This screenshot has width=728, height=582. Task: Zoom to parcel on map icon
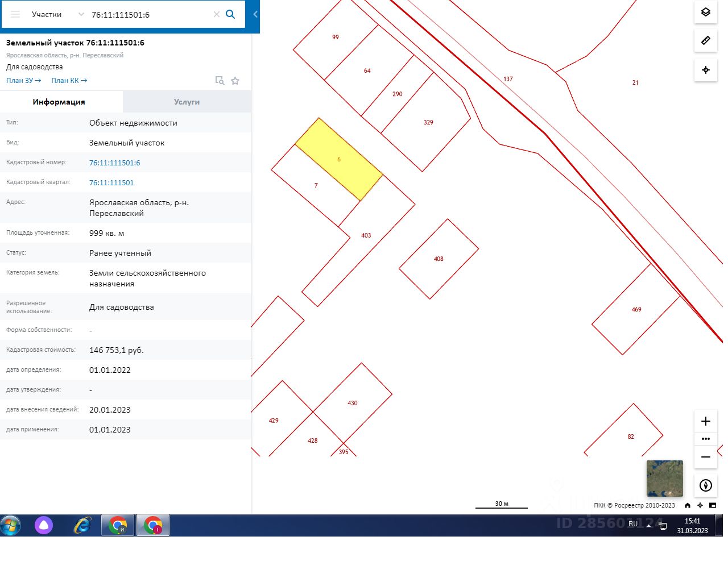[220, 81]
